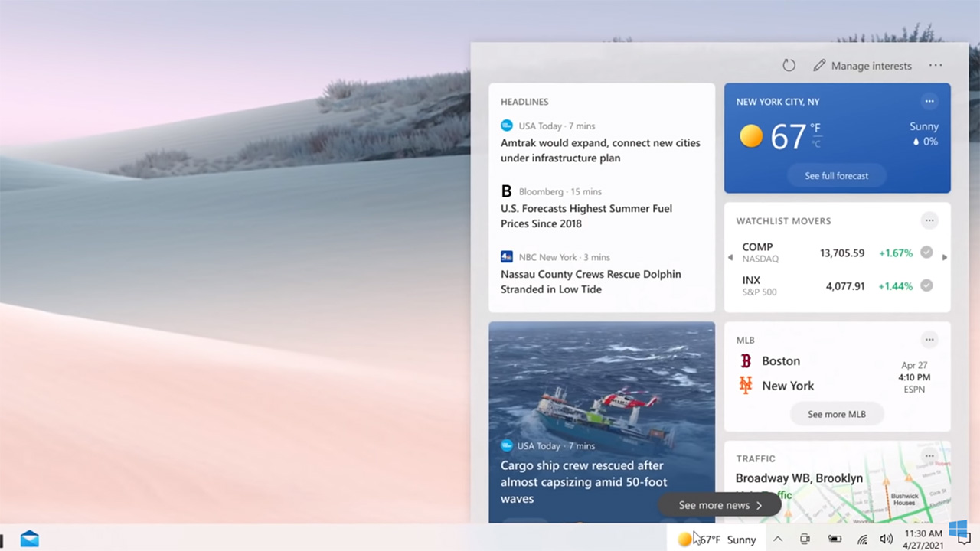Click the 4,077.91 INX value

[845, 286]
